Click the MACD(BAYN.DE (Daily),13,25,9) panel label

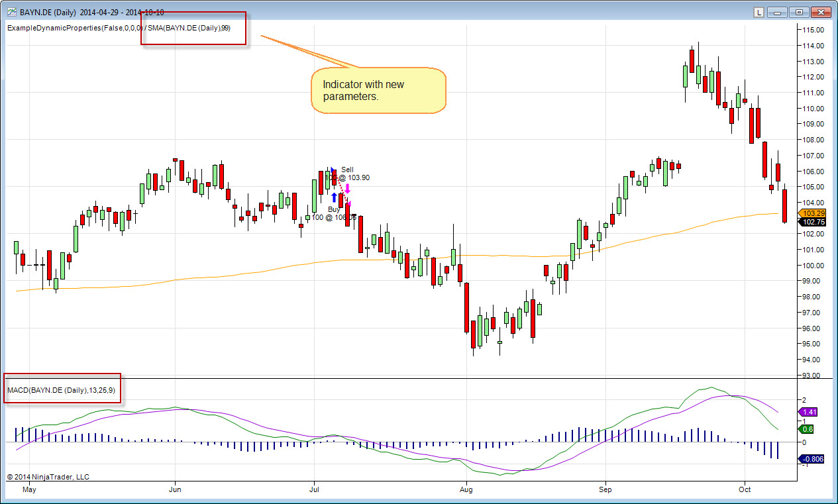click(x=61, y=391)
